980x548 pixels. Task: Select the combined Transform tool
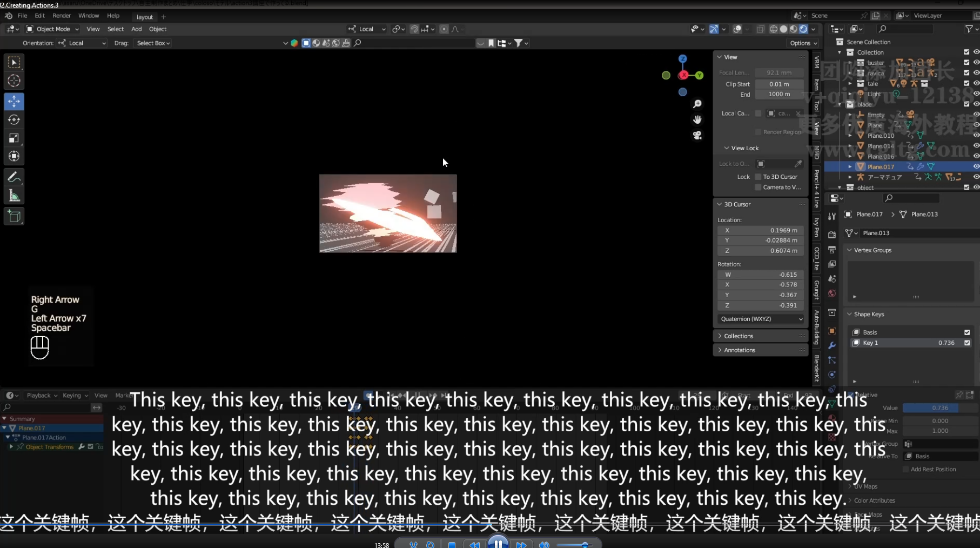pyautogui.click(x=14, y=157)
